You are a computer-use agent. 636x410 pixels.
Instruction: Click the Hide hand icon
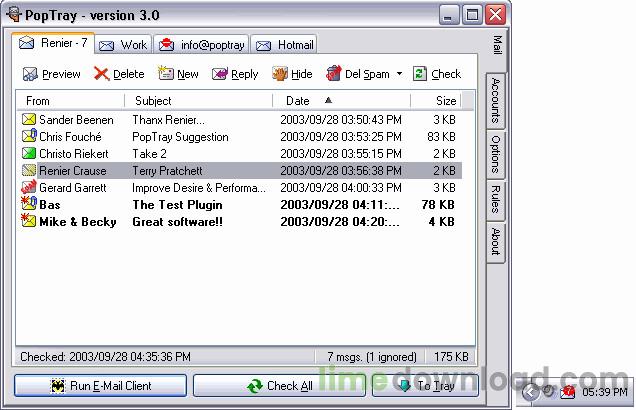pos(280,73)
